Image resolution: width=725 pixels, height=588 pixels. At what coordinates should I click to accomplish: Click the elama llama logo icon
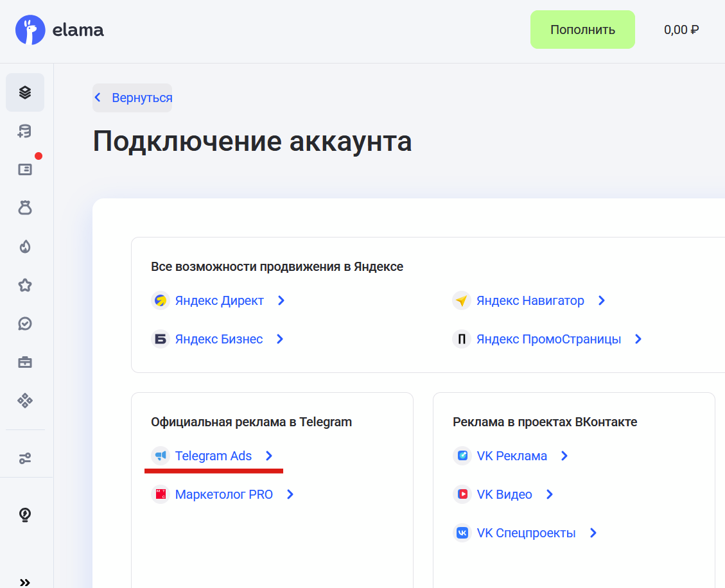(x=30, y=30)
